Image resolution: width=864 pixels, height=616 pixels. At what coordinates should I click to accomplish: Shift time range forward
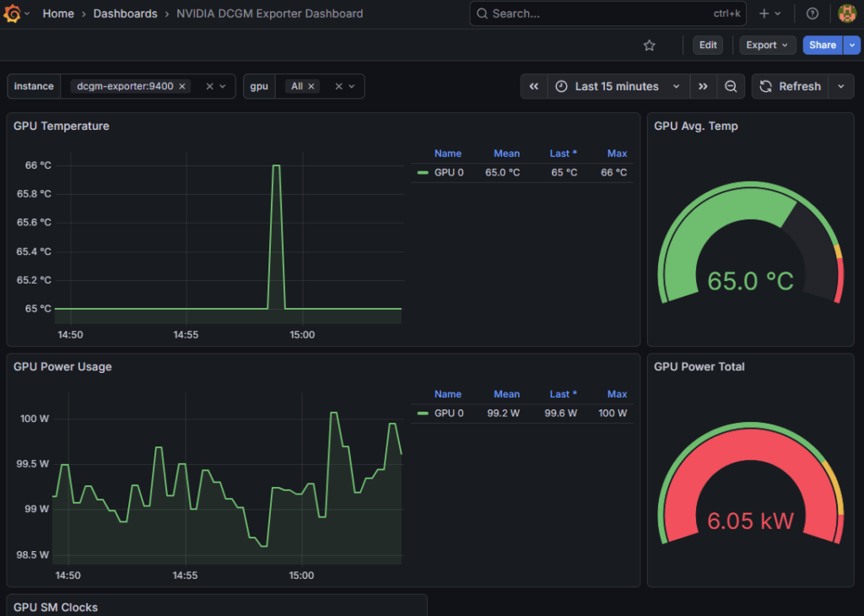[703, 86]
